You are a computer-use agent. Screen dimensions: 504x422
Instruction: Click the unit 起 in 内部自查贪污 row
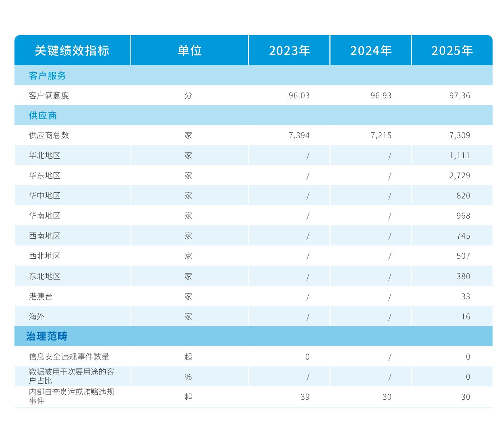[x=188, y=397]
